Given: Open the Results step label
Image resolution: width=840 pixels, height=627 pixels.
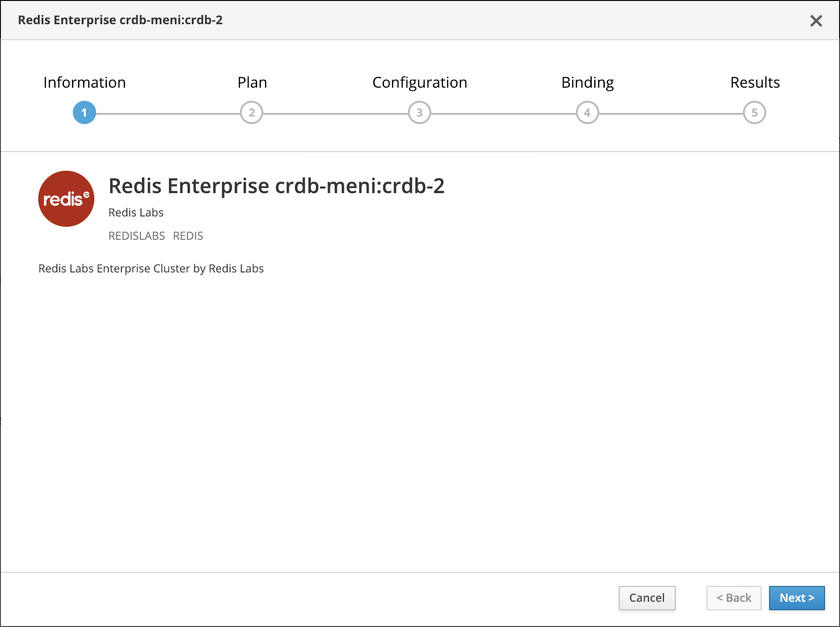Looking at the screenshot, I should [755, 83].
